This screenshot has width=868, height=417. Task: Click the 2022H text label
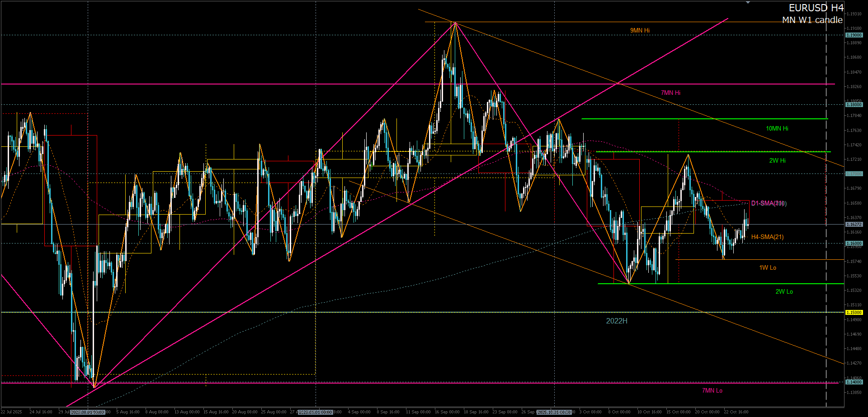617,321
